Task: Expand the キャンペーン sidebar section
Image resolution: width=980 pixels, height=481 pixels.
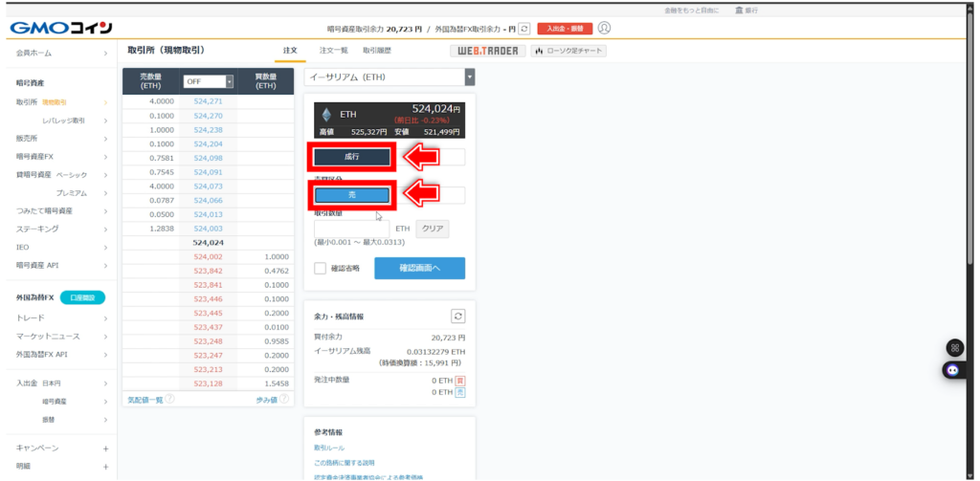Action: coord(105,448)
